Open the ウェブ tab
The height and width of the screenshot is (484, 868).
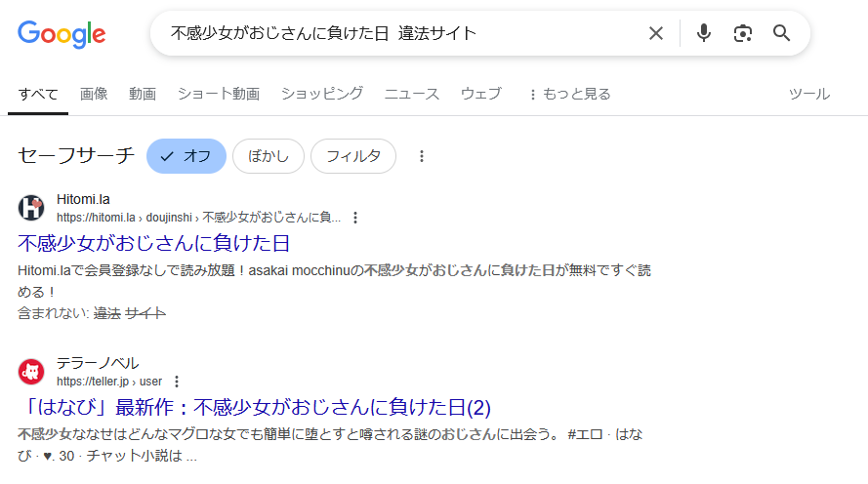tap(481, 94)
